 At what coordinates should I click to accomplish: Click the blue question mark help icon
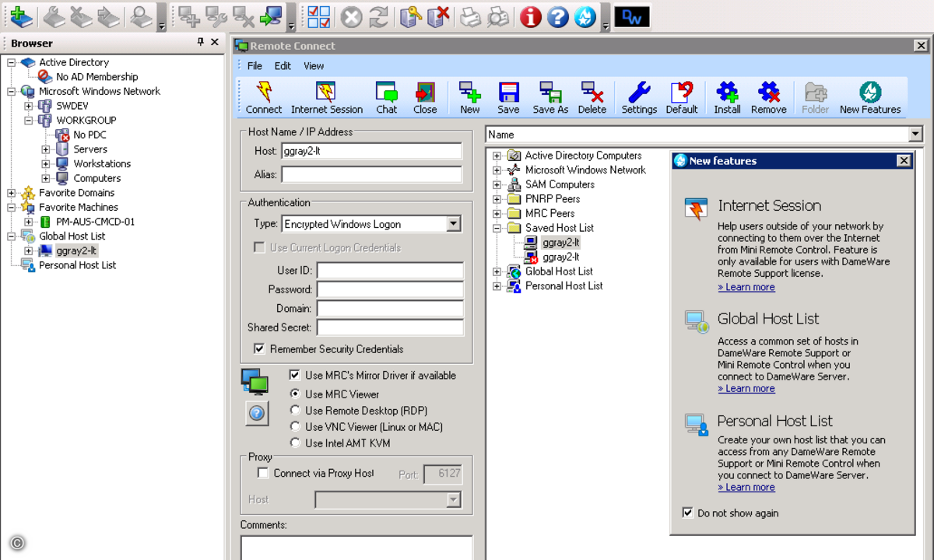coord(558,16)
